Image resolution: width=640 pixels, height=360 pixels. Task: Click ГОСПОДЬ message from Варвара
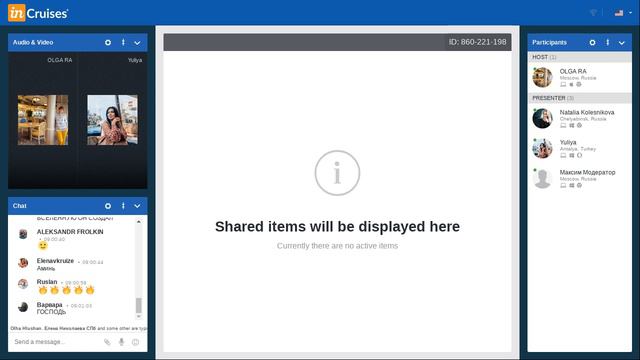pyautogui.click(x=51, y=312)
